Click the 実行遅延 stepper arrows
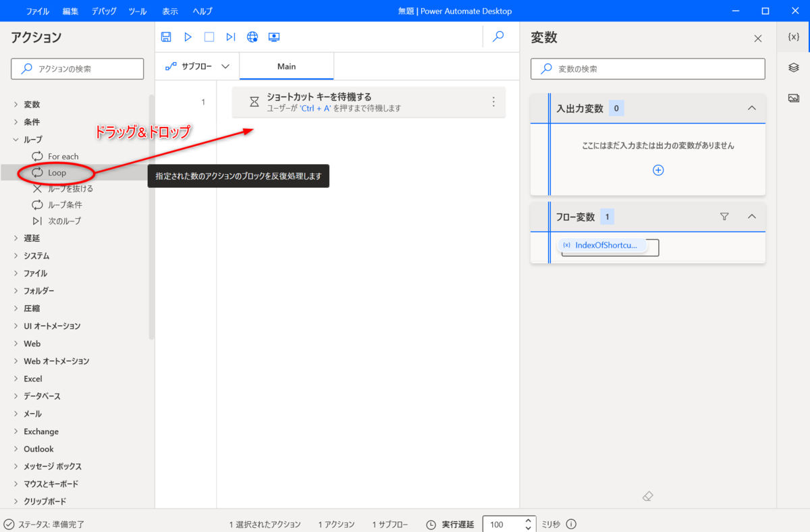This screenshot has width=810, height=532. point(529,525)
